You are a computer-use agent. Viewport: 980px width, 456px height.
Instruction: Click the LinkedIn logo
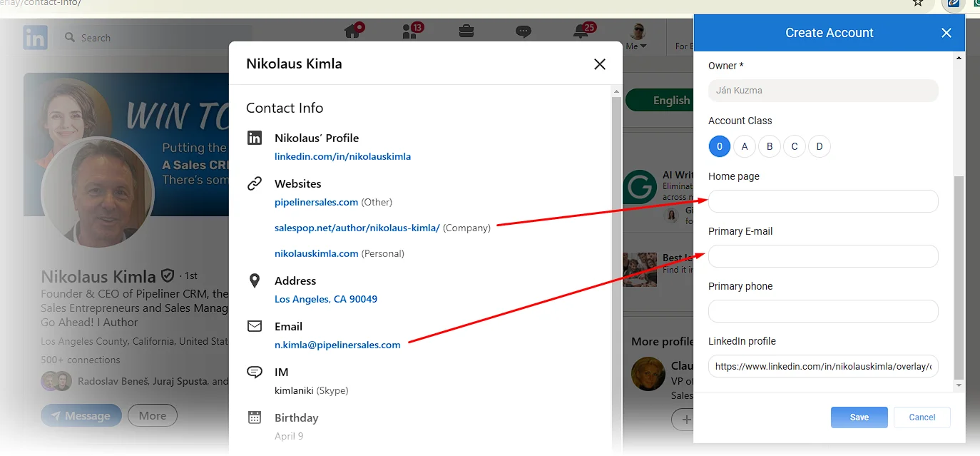(x=35, y=37)
